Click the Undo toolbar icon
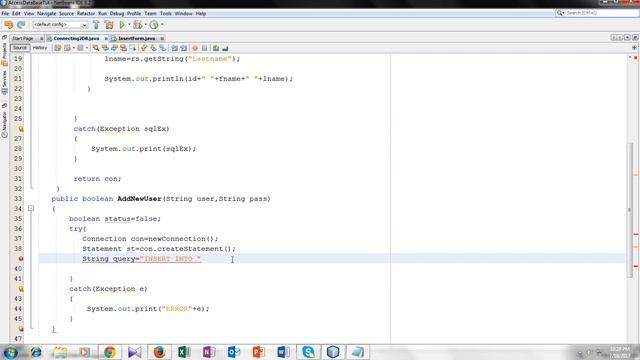The image size is (640, 360). [9, 25]
